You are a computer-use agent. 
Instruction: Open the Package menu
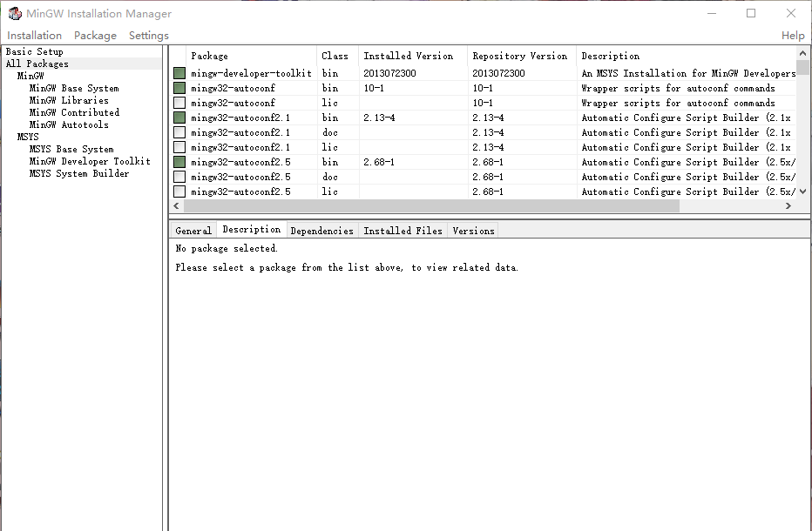(95, 35)
